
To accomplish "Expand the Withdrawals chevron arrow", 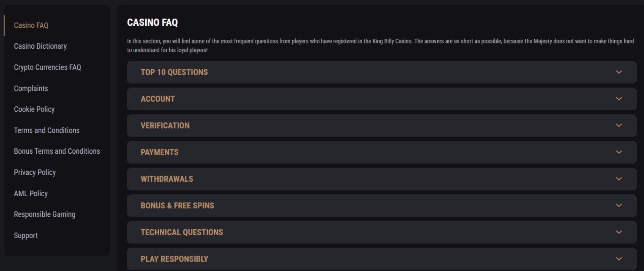I will pyautogui.click(x=619, y=179).
